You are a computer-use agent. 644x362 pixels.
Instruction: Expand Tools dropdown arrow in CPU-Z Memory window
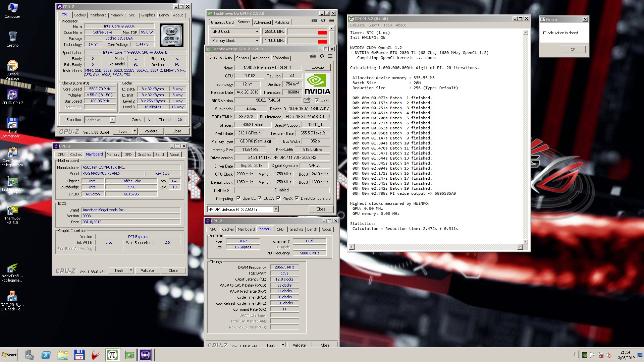tap(283, 345)
